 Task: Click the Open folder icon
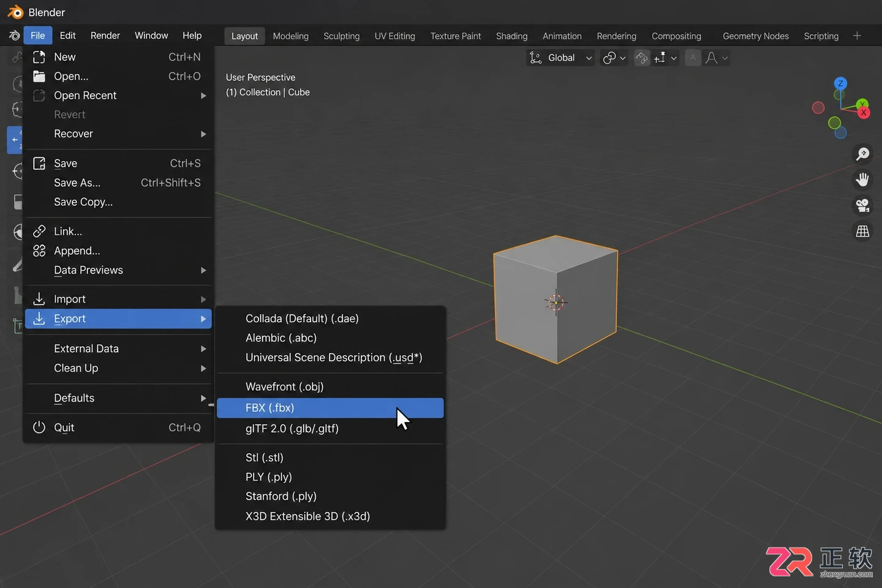coord(39,76)
